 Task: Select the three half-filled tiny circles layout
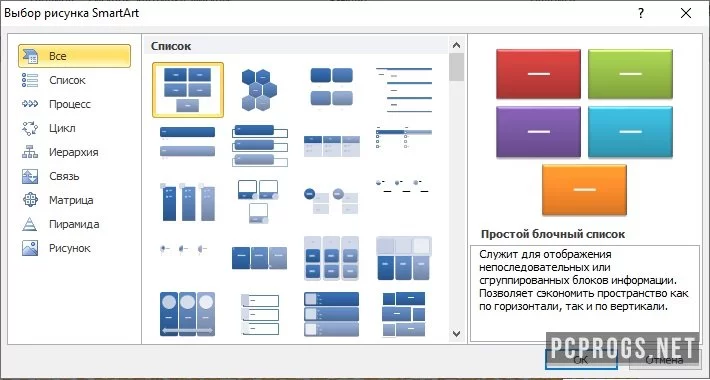184,249
